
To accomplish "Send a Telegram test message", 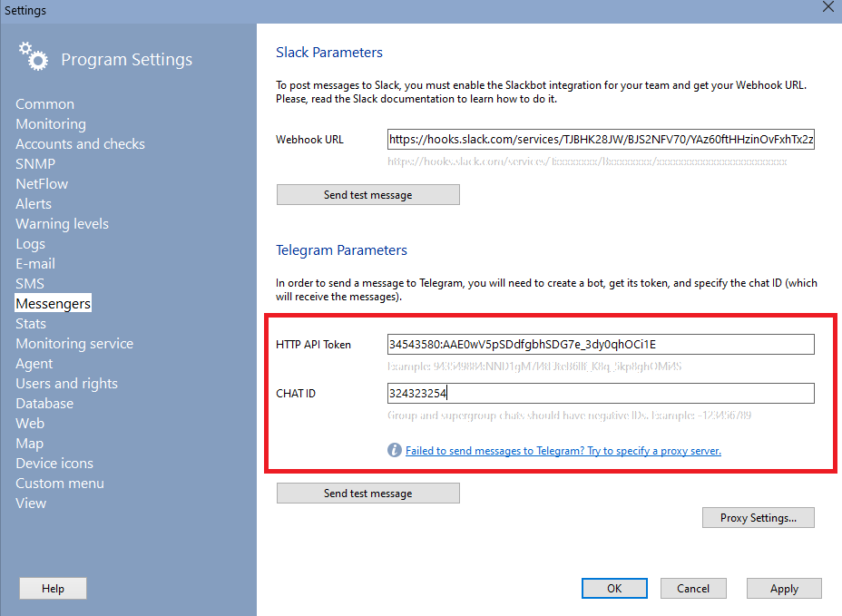I will click(367, 493).
